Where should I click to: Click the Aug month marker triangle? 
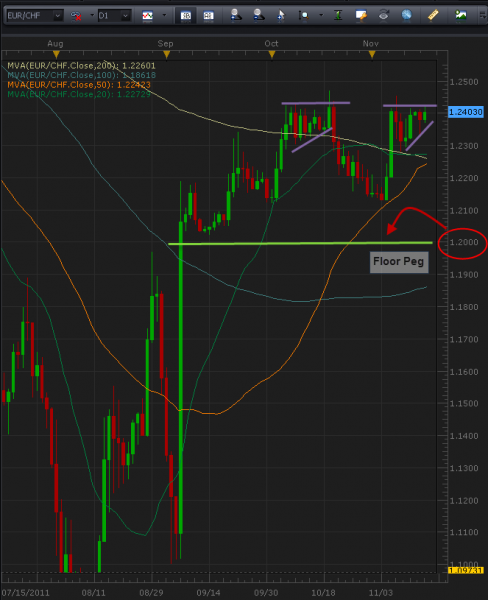(56, 55)
